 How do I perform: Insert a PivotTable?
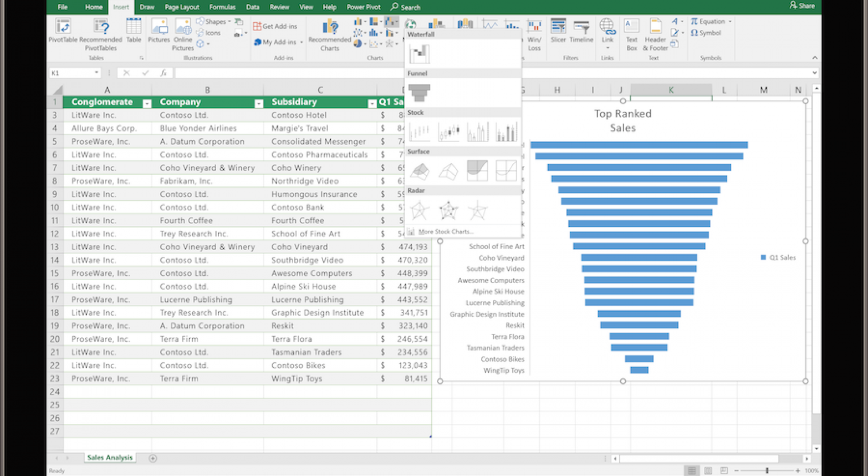(63, 31)
